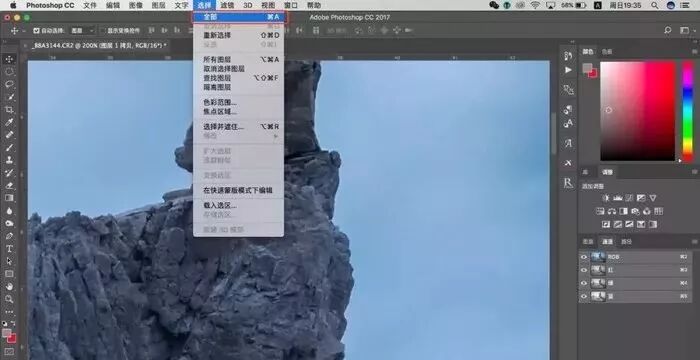Open the Move tool preset picker arrow
700x360 pixels.
pos(24,31)
